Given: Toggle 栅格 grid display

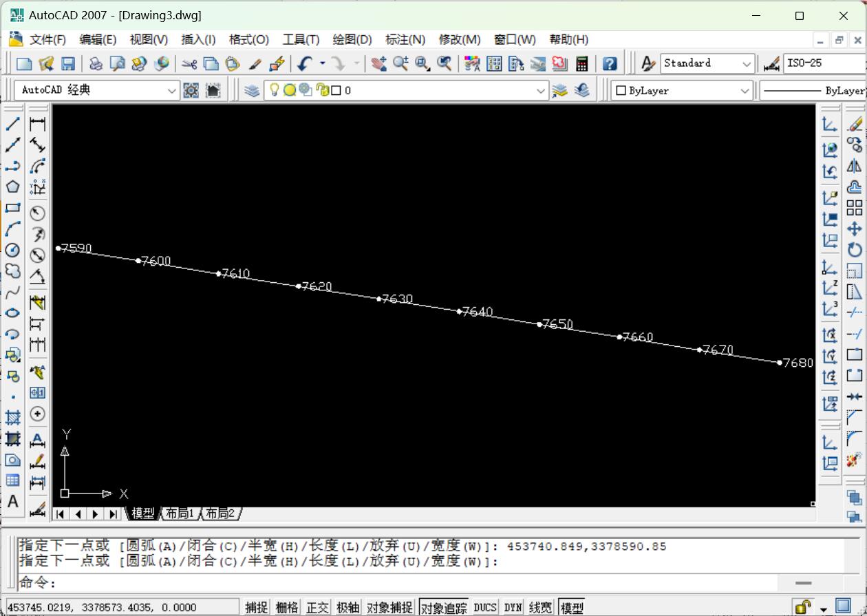Looking at the screenshot, I should (x=287, y=607).
